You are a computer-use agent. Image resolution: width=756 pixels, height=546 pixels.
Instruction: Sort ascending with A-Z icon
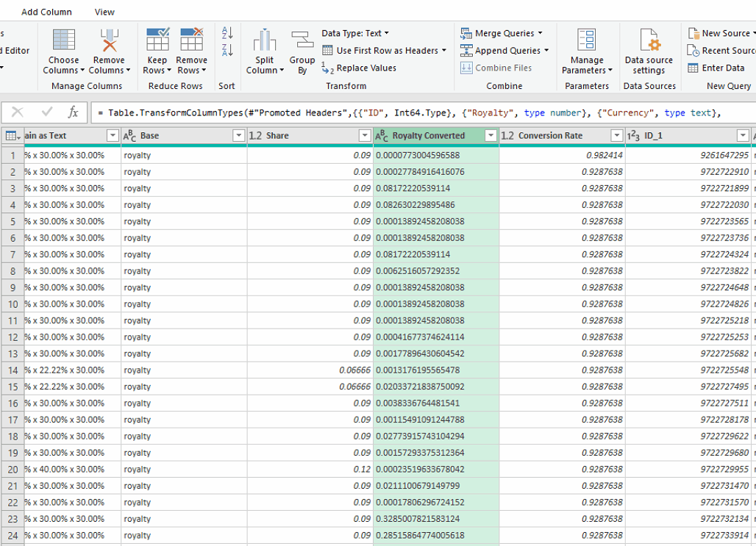pyautogui.click(x=227, y=33)
